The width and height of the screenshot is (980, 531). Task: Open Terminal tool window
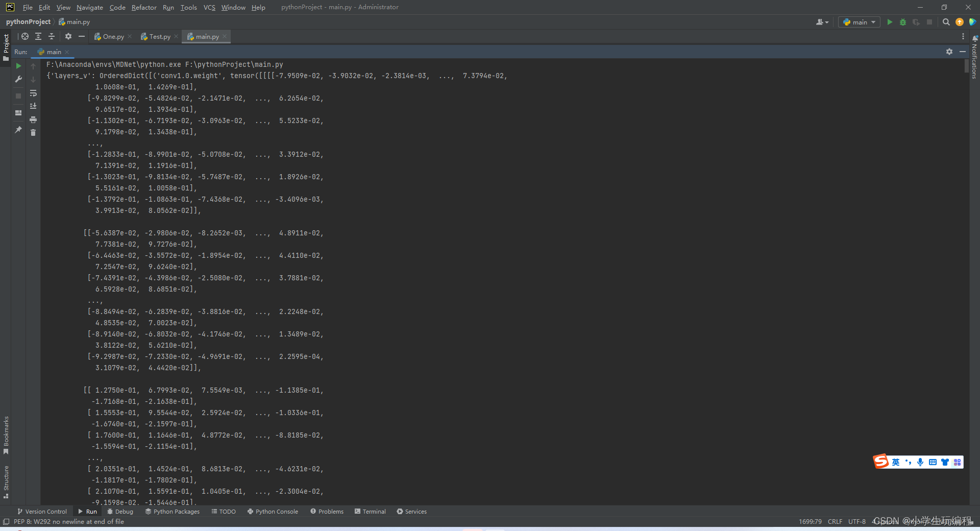click(370, 511)
